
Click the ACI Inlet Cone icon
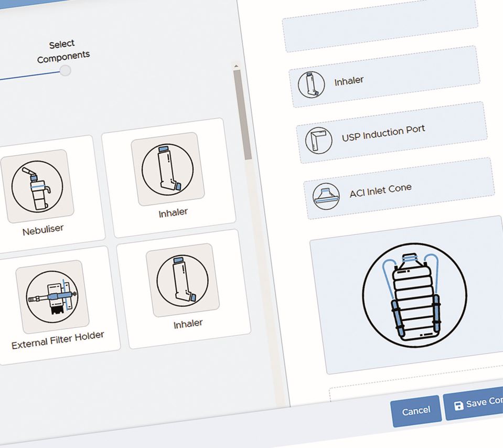click(x=326, y=196)
